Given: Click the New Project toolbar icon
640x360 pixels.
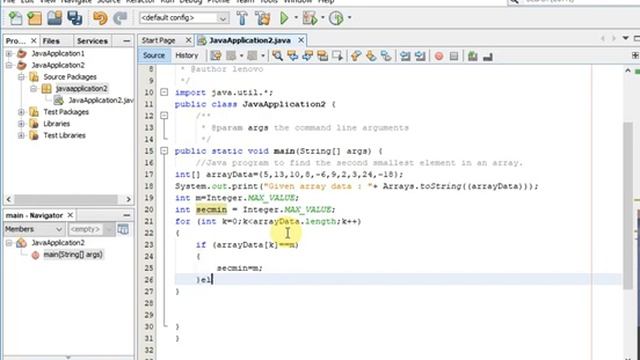Looking at the screenshot, I should 35,18.
